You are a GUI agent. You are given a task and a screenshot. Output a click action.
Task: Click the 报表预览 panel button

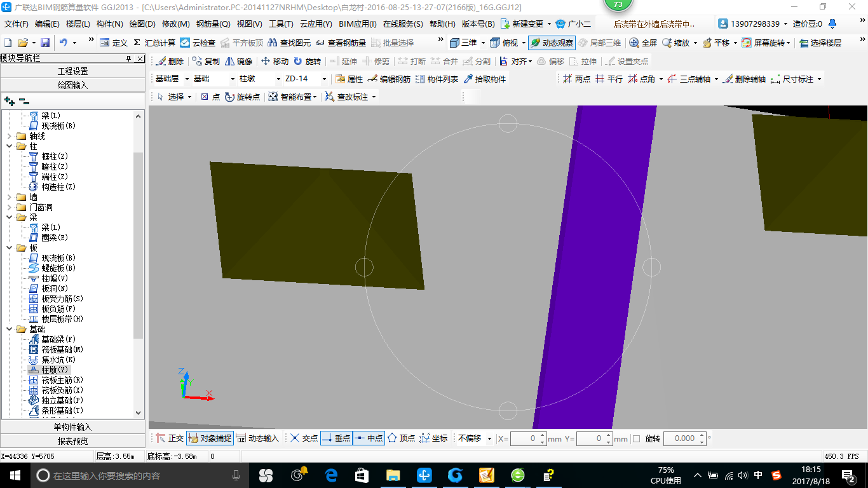[x=73, y=440]
